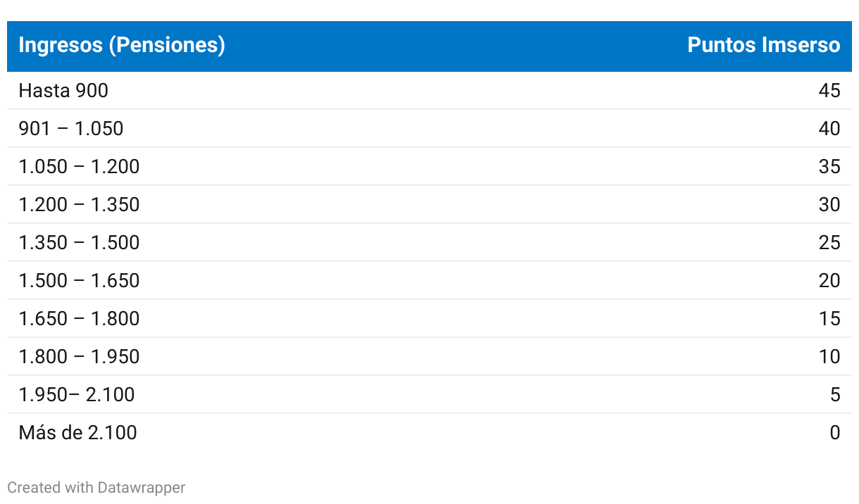The image size is (859, 504).
Task: Open the "Created with Datawrapper" link
Action: pos(96,487)
